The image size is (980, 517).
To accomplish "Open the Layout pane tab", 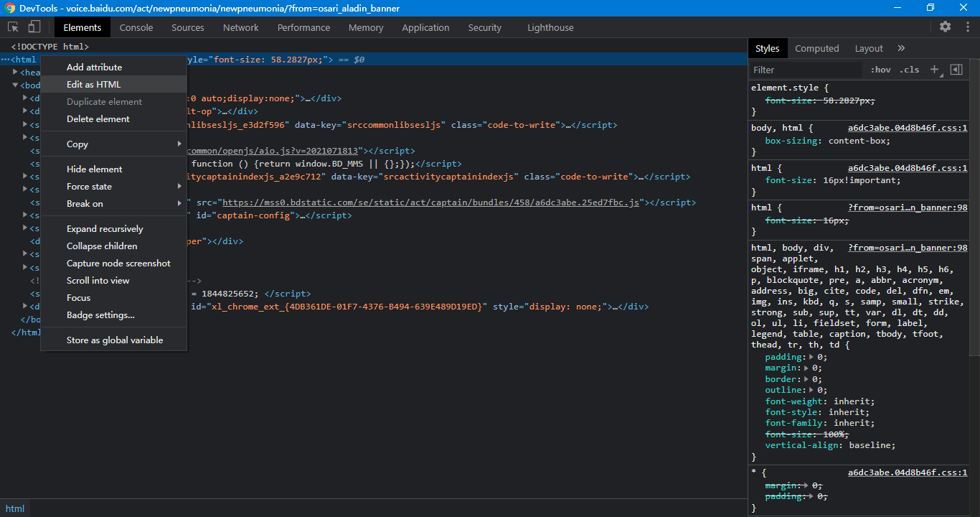I will click(869, 48).
